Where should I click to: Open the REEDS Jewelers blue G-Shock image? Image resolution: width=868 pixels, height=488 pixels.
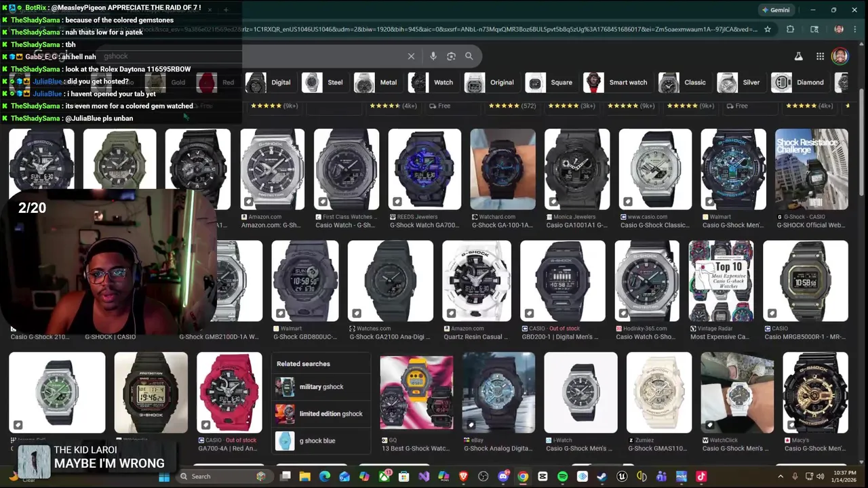(425, 169)
